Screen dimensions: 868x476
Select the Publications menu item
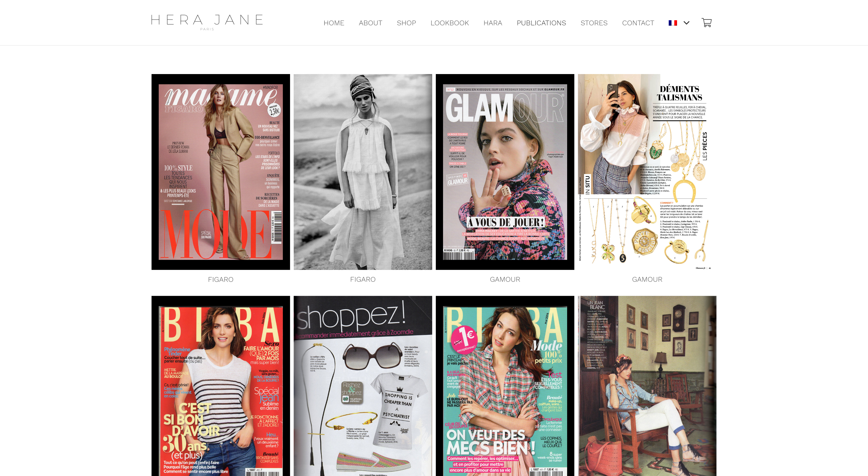point(541,23)
